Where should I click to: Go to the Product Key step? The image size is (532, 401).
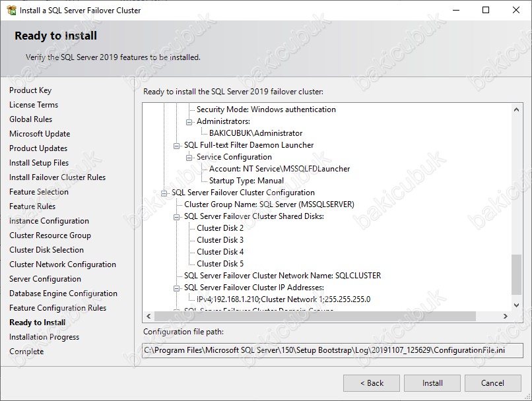pyautogui.click(x=30, y=90)
